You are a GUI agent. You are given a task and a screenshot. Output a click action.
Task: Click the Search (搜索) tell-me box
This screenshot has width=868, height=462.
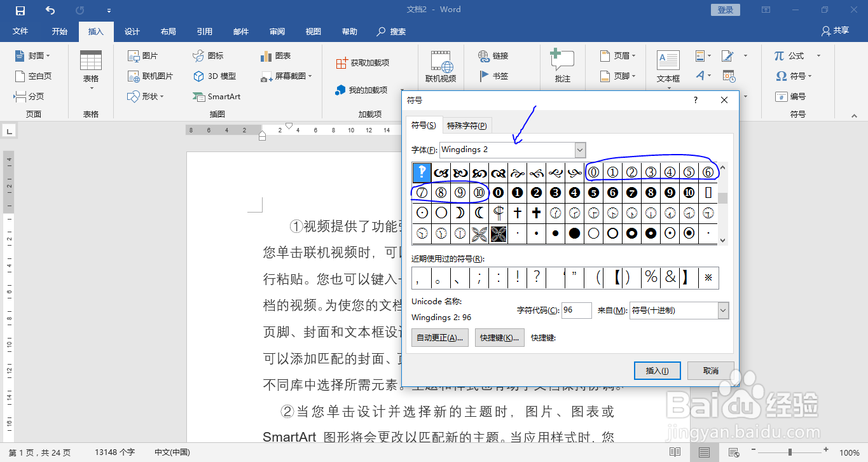click(392, 31)
